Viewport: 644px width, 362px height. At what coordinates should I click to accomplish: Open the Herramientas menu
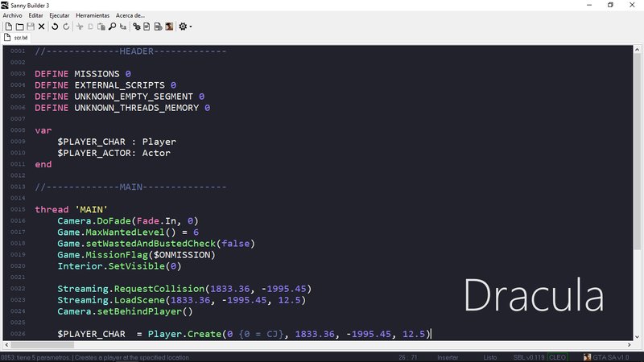click(x=93, y=15)
